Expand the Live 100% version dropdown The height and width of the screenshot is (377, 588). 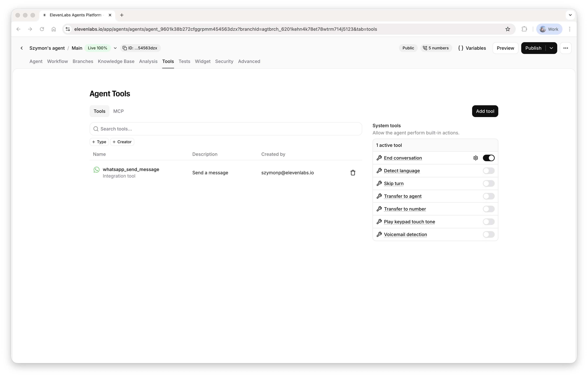115,48
